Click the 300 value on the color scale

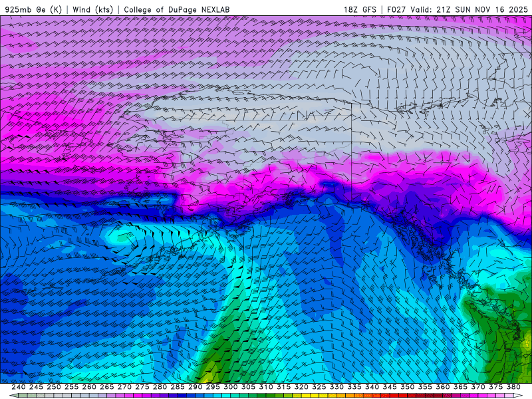[x=230, y=387]
